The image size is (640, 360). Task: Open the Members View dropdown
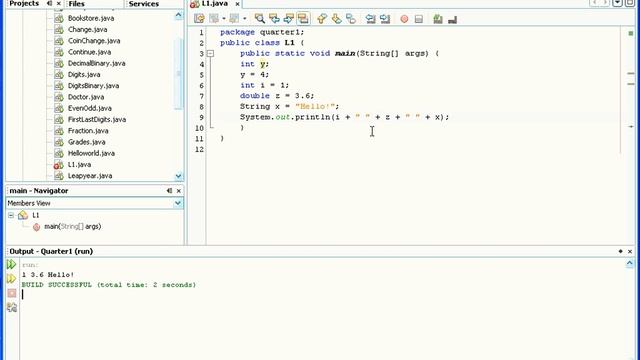pyautogui.click(x=178, y=203)
